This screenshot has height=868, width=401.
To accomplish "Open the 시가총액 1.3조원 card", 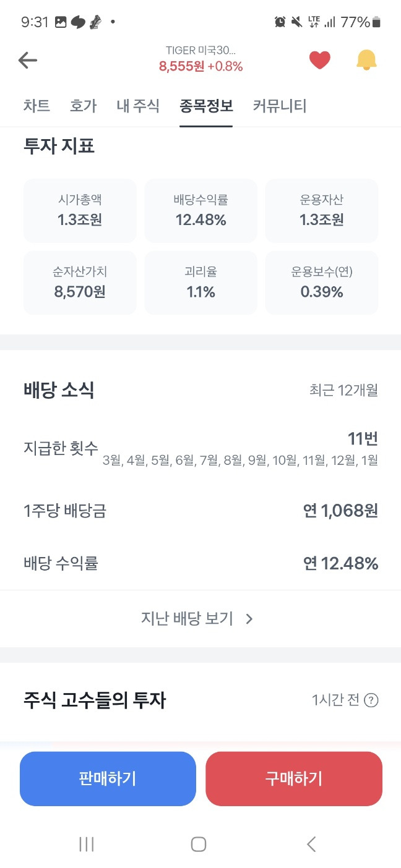I will tap(80, 211).
